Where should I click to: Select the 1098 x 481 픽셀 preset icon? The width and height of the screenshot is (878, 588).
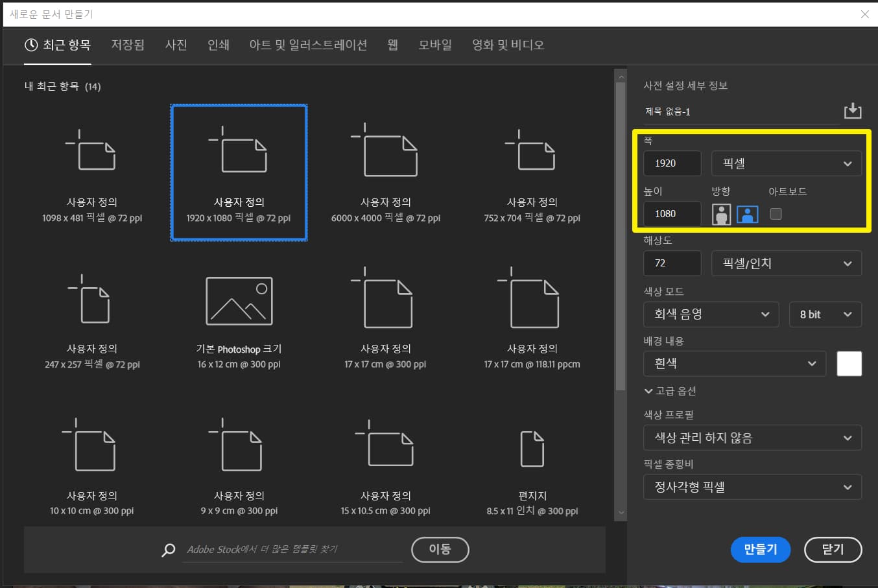click(91, 150)
